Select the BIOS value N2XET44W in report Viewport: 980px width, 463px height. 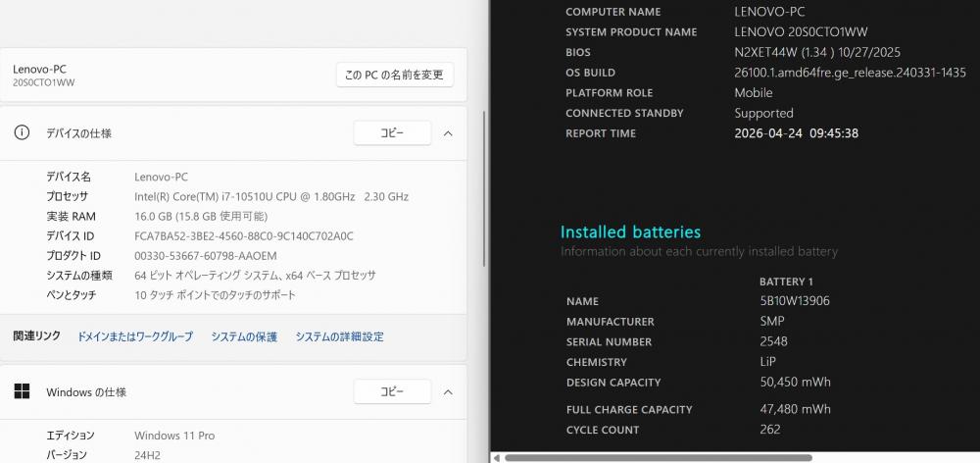point(817,53)
